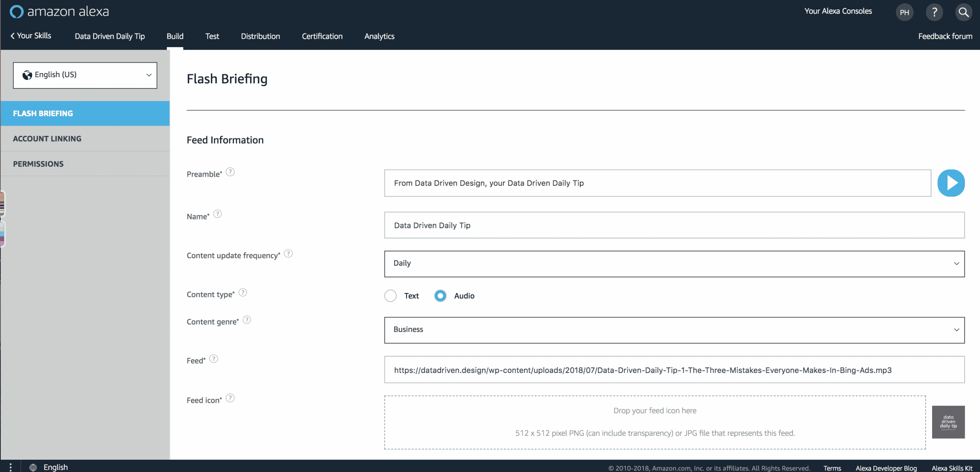Click into the Preamble text field
The height and width of the screenshot is (472, 980).
(x=658, y=183)
